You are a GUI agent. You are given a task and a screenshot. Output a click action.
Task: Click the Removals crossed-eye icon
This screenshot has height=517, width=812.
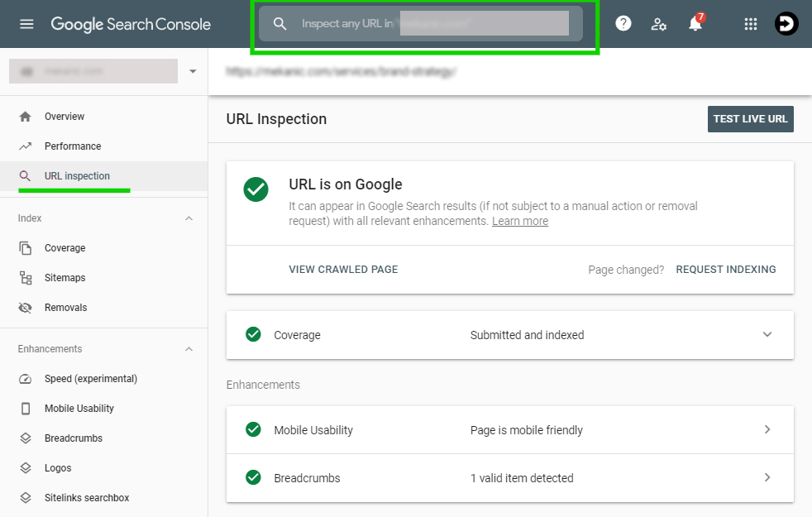click(25, 308)
